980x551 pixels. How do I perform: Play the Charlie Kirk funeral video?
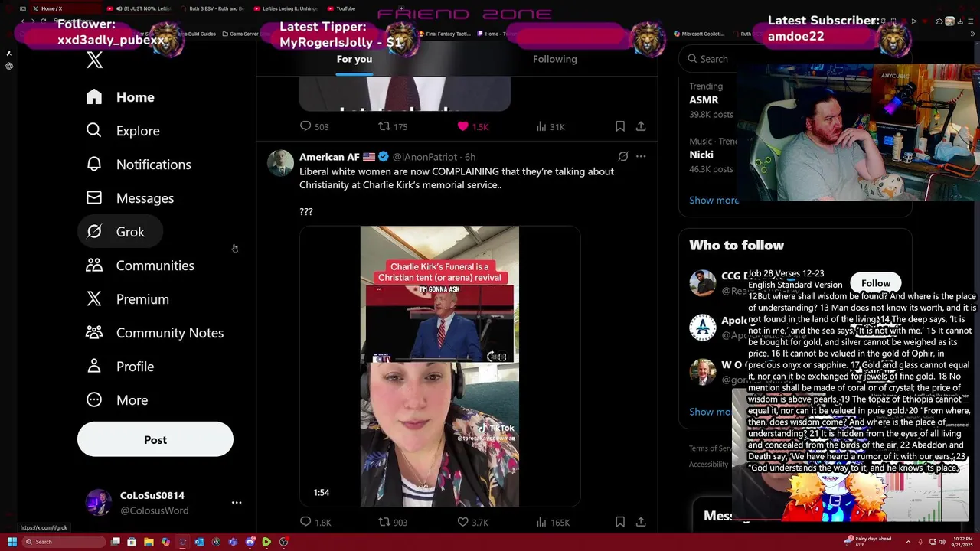pos(439,367)
